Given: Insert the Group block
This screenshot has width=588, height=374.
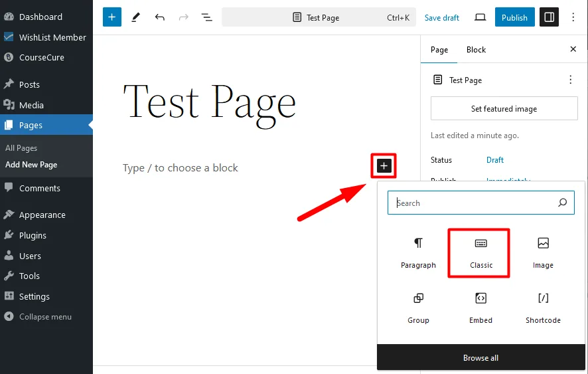Looking at the screenshot, I should tap(418, 308).
